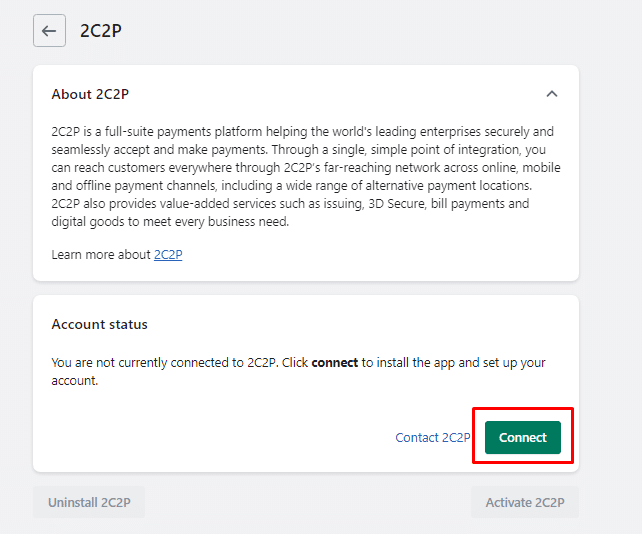The height and width of the screenshot is (534, 642).
Task: Collapse the About 2C2P section
Action: [x=551, y=94]
